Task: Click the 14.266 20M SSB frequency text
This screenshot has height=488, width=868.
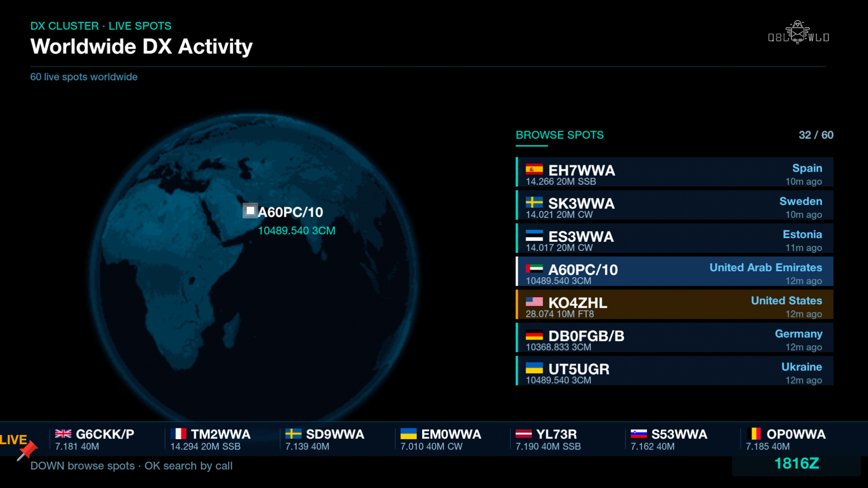Action: 561,182
